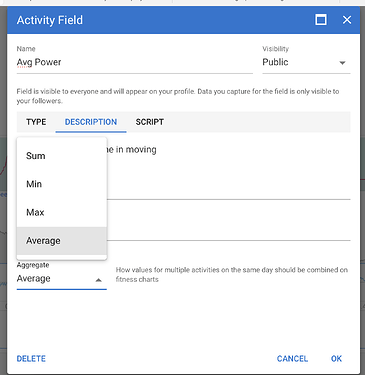Choose Sum from the aggregate list
Viewport: 365px width, 375px height.
62,156
